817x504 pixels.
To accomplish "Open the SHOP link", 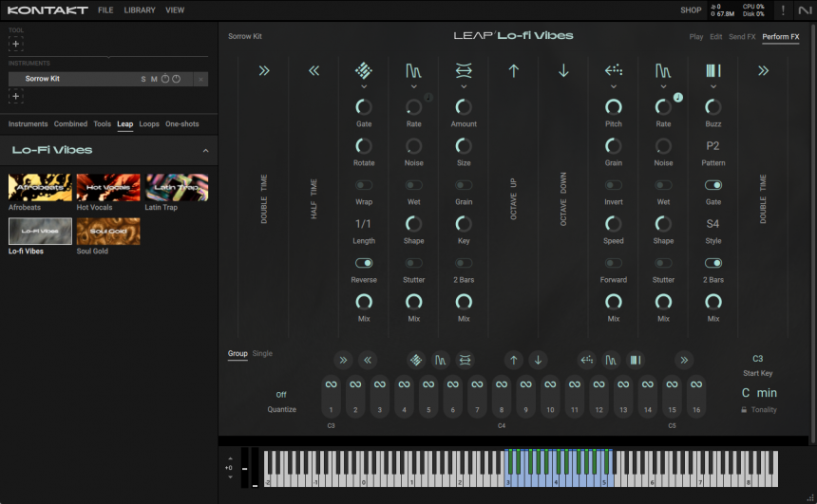I will pyautogui.click(x=691, y=9).
